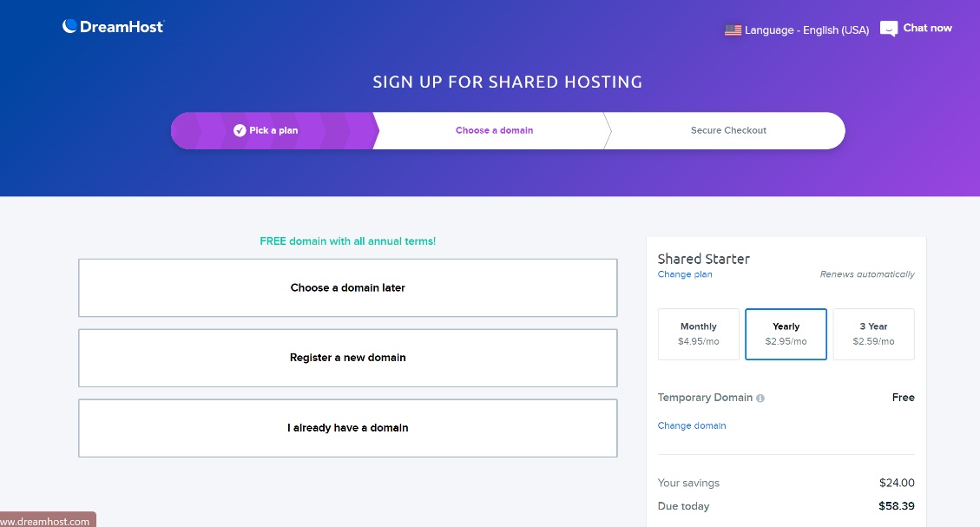
Task: Click the Due today $58.39 amount
Action: [897, 506]
